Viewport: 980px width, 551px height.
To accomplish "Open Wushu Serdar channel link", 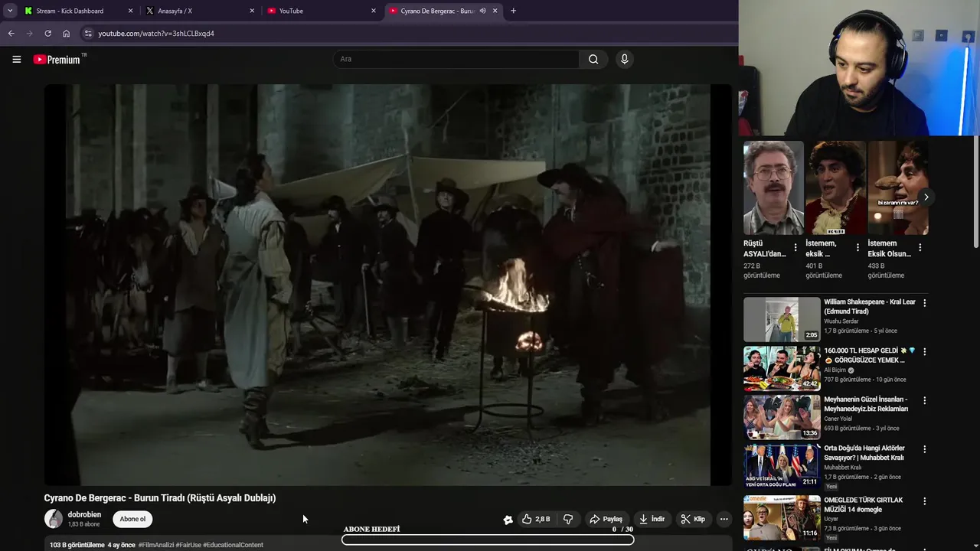I will [x=842, y=321].
